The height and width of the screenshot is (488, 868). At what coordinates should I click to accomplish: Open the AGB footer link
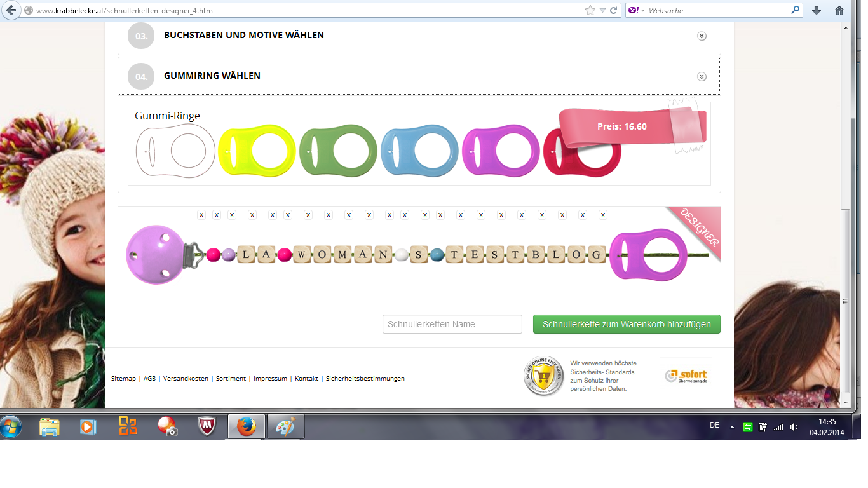pos(149,379)
